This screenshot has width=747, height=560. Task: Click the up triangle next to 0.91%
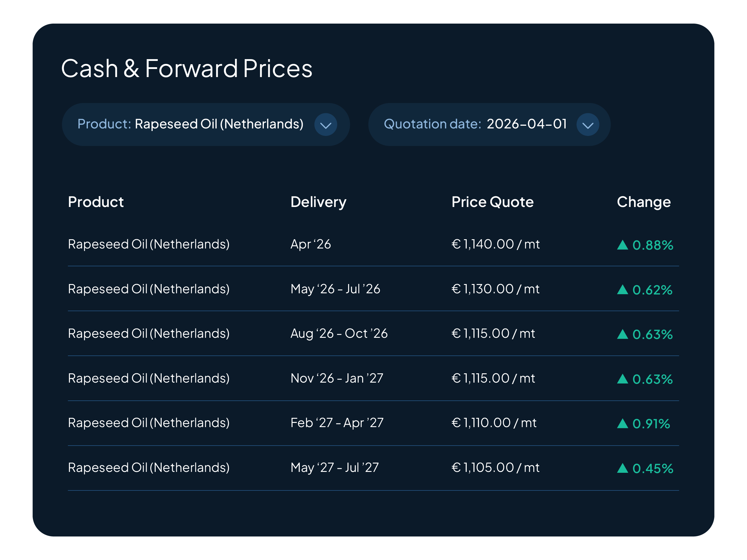[x=622, y=424]
